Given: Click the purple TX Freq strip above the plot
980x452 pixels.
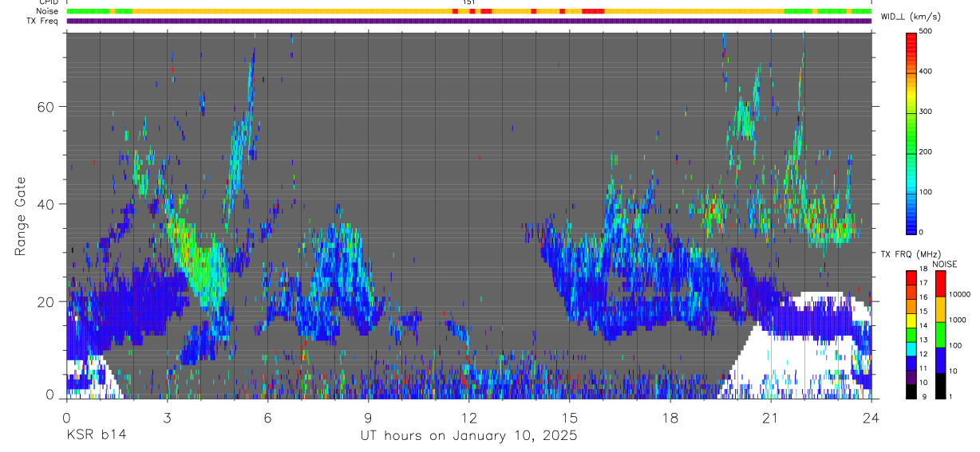Looking at the screenshot, I should [469, 21].
